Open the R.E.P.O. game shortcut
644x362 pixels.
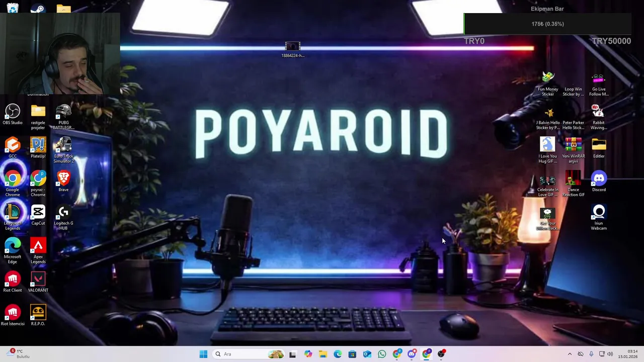(38, 316)
